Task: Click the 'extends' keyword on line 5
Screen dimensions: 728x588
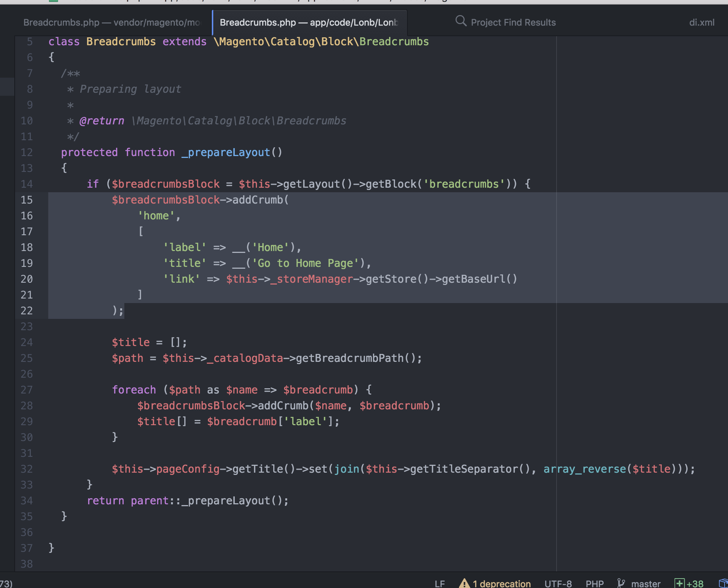Action: pyautogui.click(x=185, y=41)
